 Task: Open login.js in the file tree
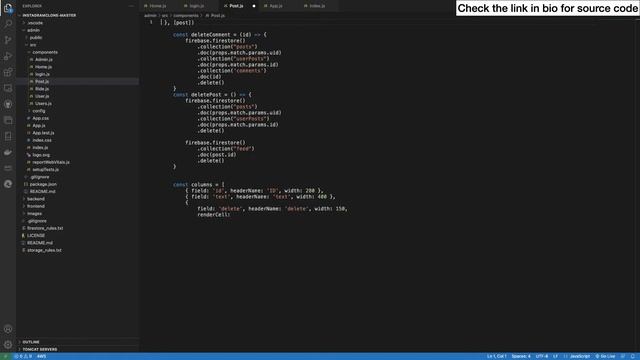[42, 74]
